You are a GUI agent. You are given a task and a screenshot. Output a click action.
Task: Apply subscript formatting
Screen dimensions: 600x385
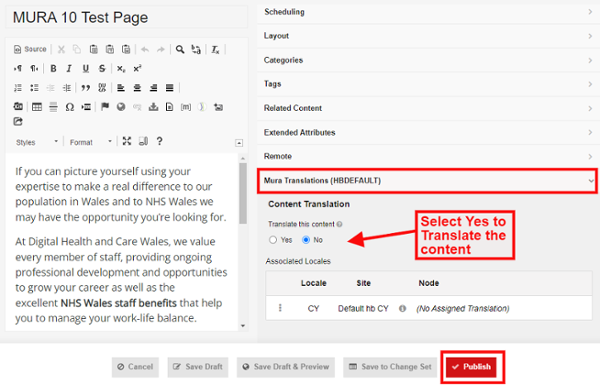coord(121,69)
